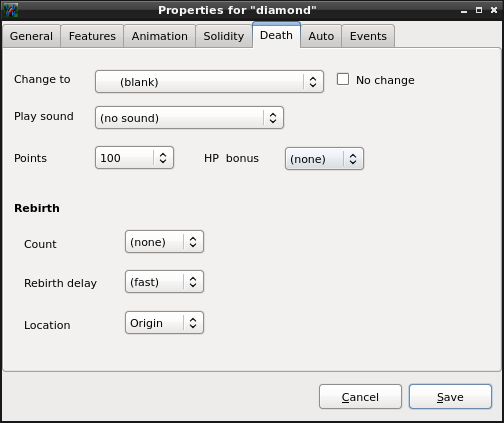Switch to the General tab
This screenshot has width=504, height=423.
pyautogui.click(x=31, y=36)
